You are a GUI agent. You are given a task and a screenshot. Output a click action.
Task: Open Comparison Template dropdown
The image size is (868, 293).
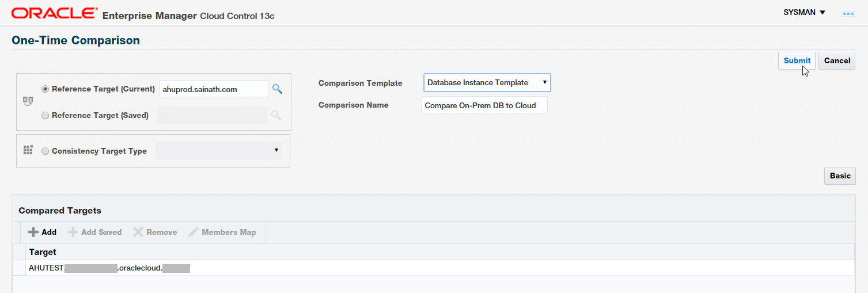coord(487,83)
